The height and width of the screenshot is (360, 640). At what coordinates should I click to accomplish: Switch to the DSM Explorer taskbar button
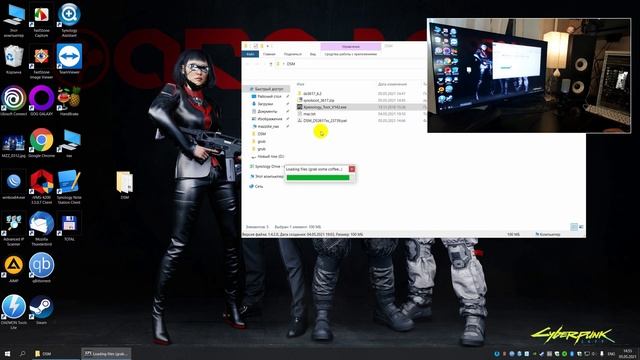click(x=55, y=353)
